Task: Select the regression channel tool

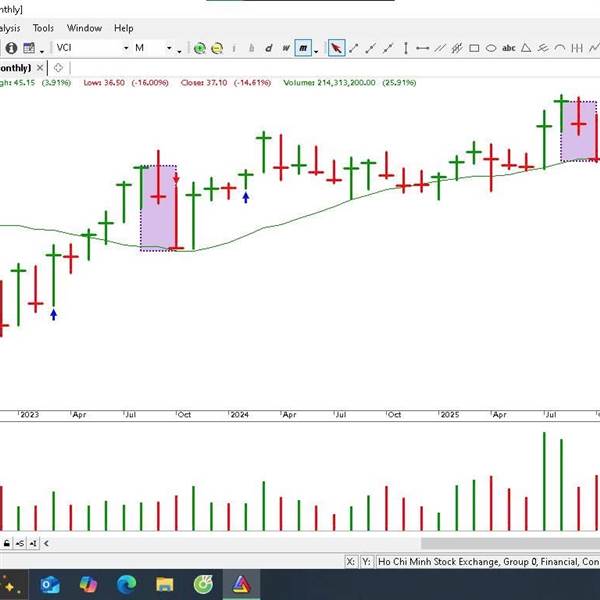Action: tap(457, 48)
